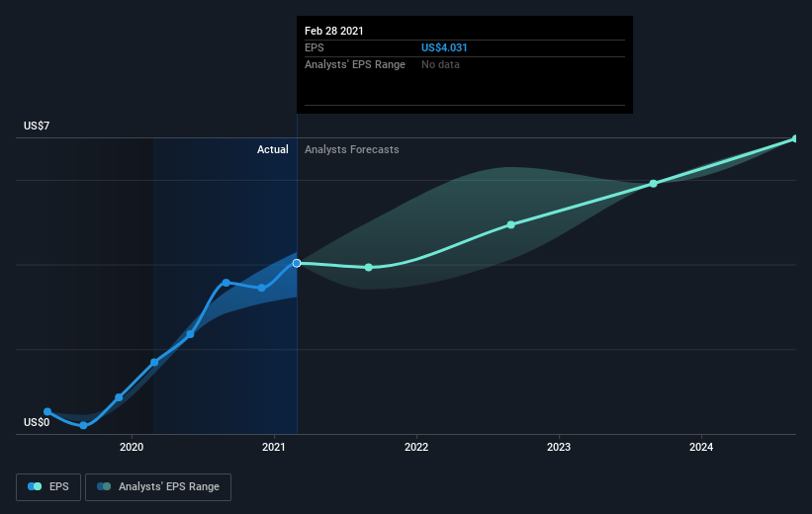Select the final forecast point at US$7

tap(795, 138)
